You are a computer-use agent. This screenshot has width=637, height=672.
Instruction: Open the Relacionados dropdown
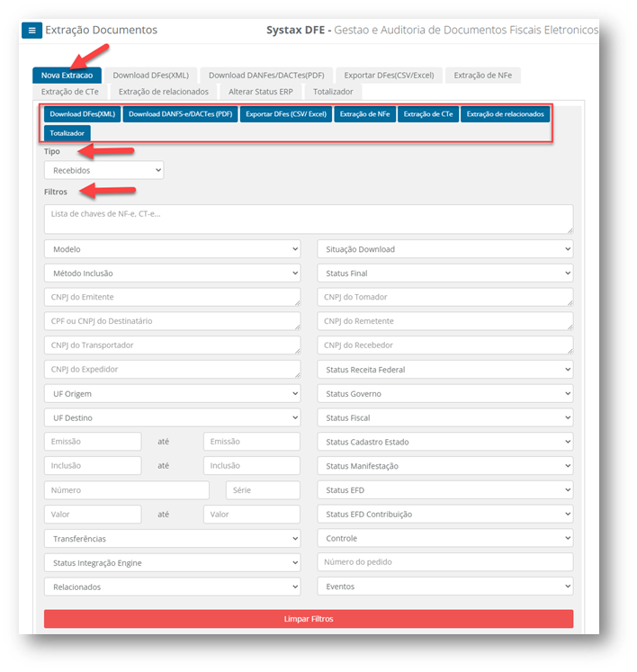pyautogui.click(x=173, y=587)
